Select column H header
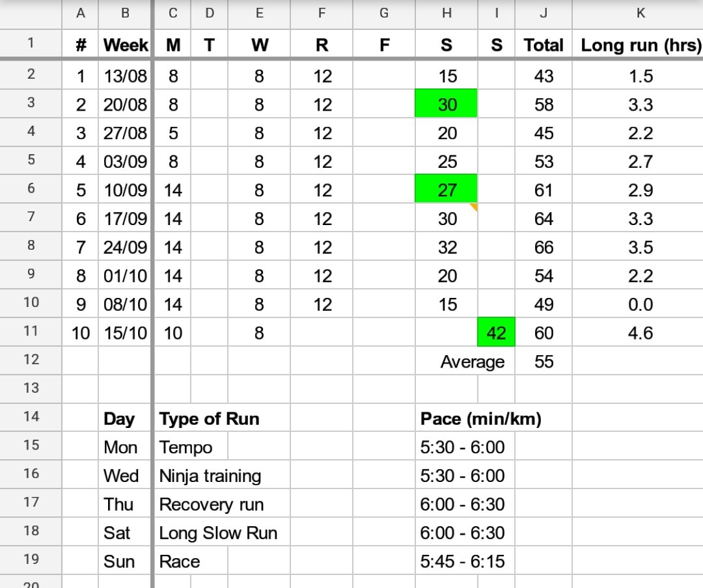The image size is (703, 588). point(447,12)
